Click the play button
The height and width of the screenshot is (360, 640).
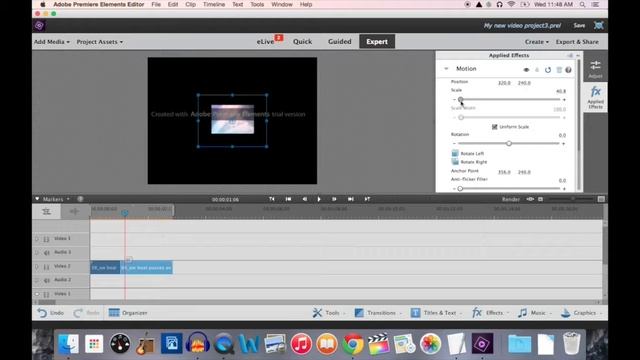coord(319,199)
